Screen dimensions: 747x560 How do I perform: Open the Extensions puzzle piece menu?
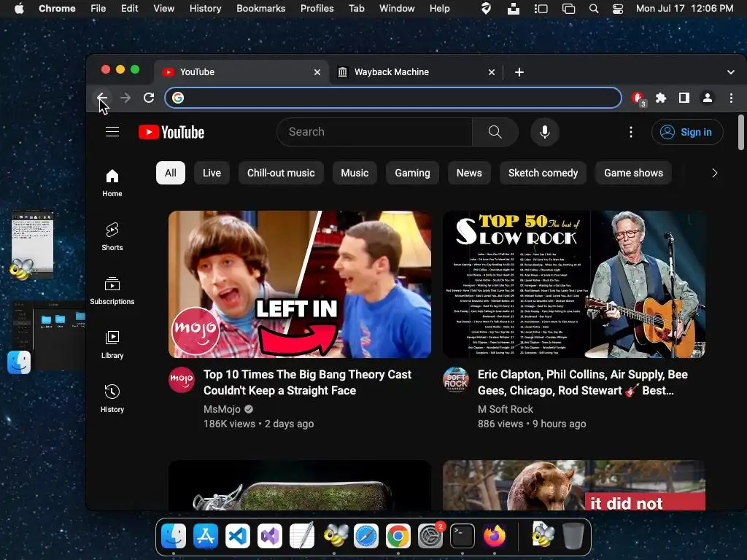(661, 98)
